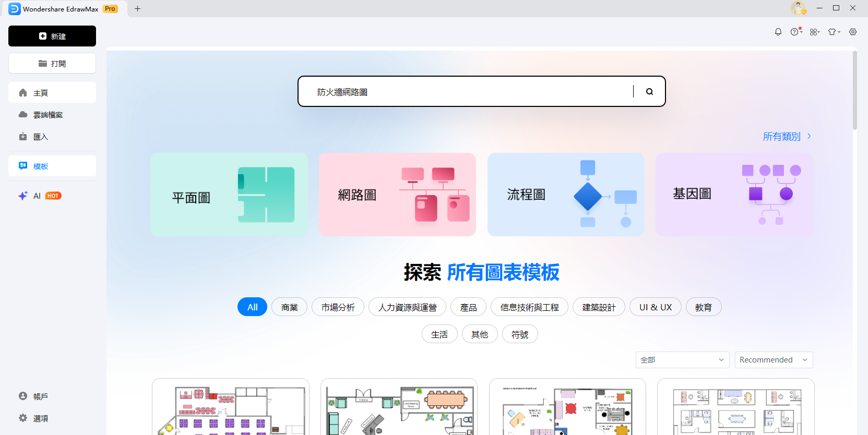Select 模板 templates in sidebar
Image resolution: width=868 pixels, height=435 pixels.
click(52, 166)
